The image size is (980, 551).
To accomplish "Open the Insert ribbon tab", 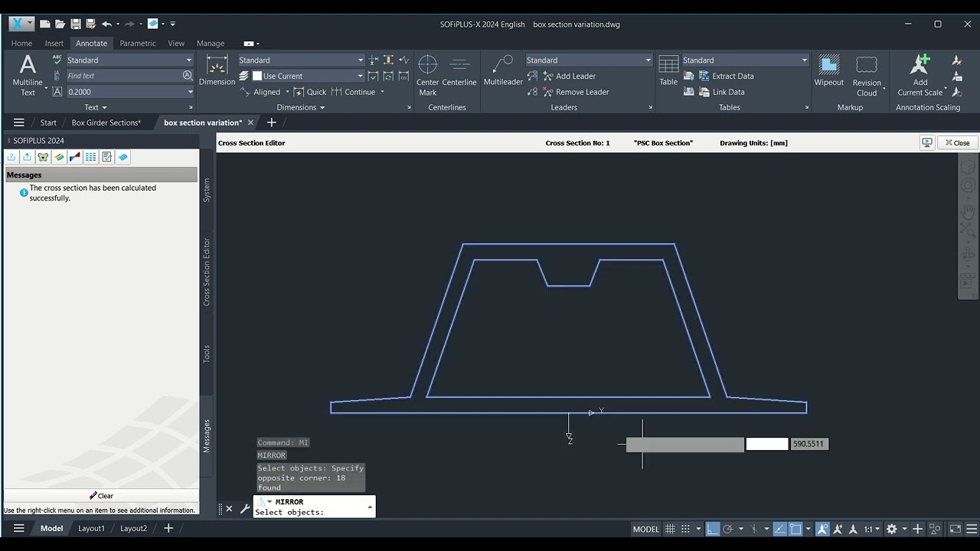I will point(54,44).
